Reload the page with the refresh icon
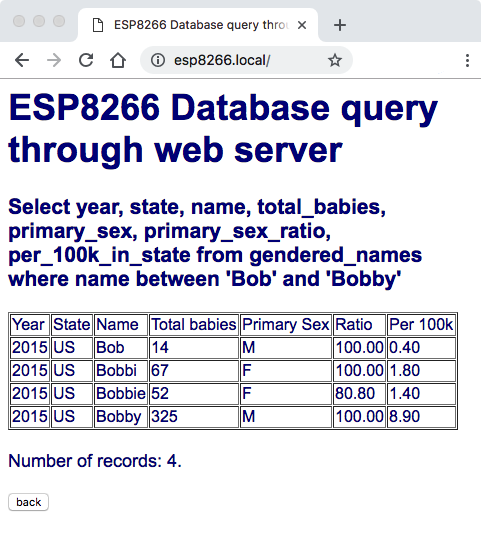Image resolution: width=481 pixels, height=538 pixels. [86, 60]
